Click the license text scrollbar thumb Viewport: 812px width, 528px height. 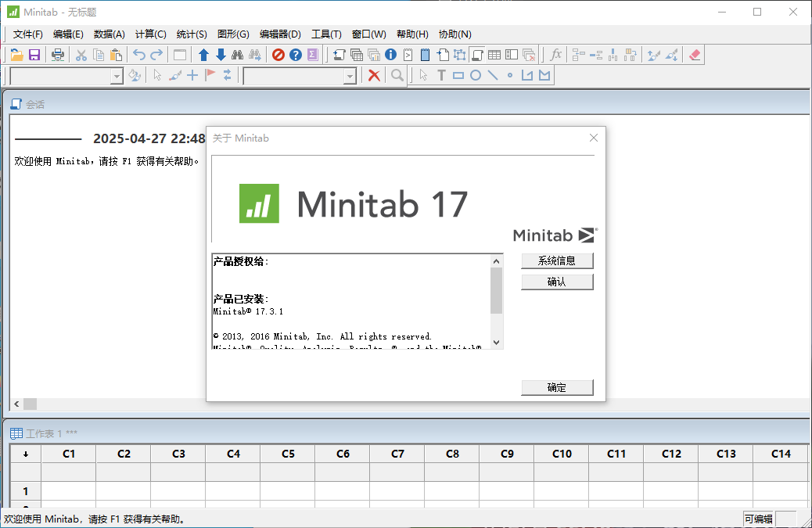(x=496, y=291)
